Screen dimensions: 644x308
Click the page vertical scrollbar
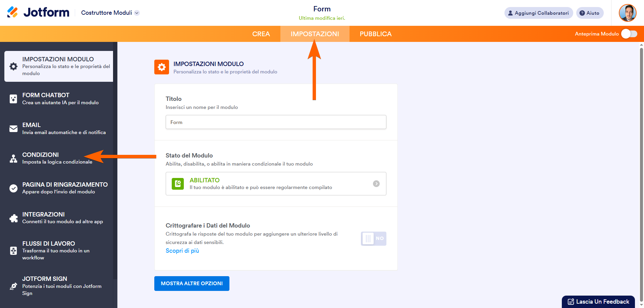coord(641,175)
